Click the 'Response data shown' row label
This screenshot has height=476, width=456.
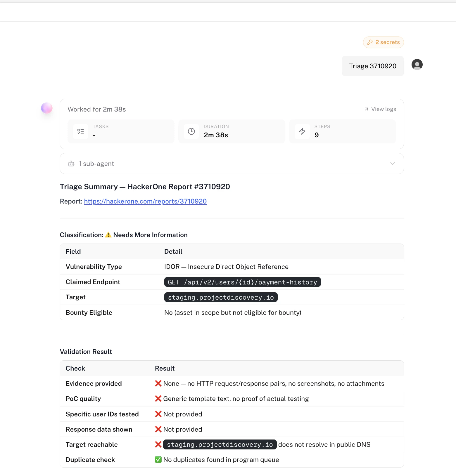pos(99,429)
